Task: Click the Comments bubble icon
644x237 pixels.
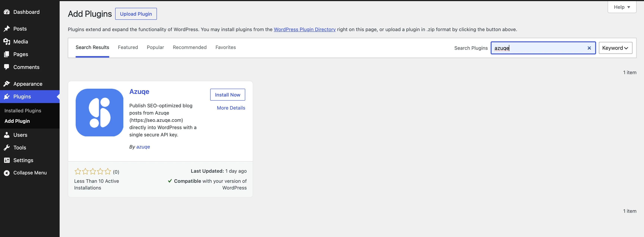Action: pyautogui.click(x=7, y=67)
